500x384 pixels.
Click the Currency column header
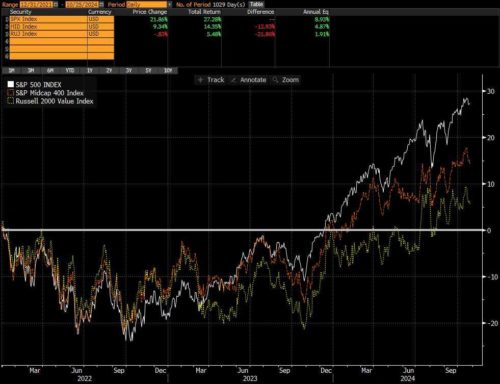coord(99,12)
